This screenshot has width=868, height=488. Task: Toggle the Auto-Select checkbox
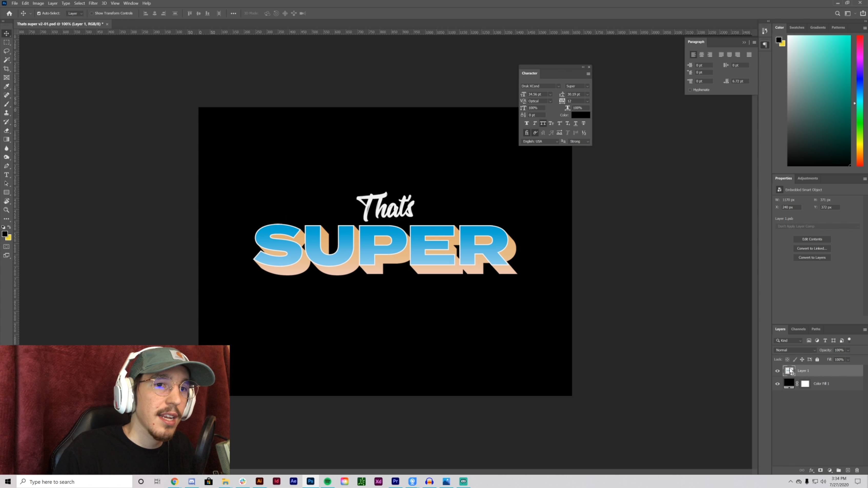coord(39,14)
